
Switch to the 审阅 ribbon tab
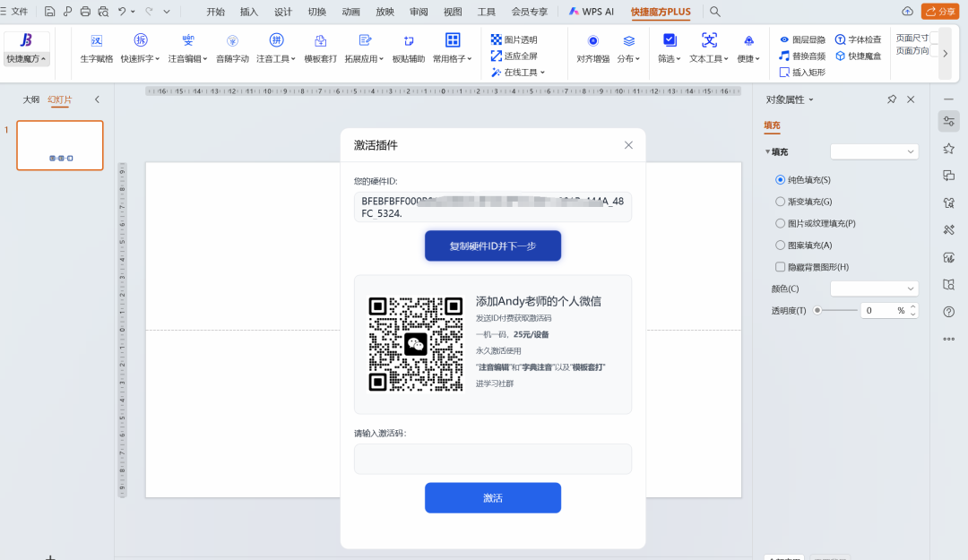(419, 13)
